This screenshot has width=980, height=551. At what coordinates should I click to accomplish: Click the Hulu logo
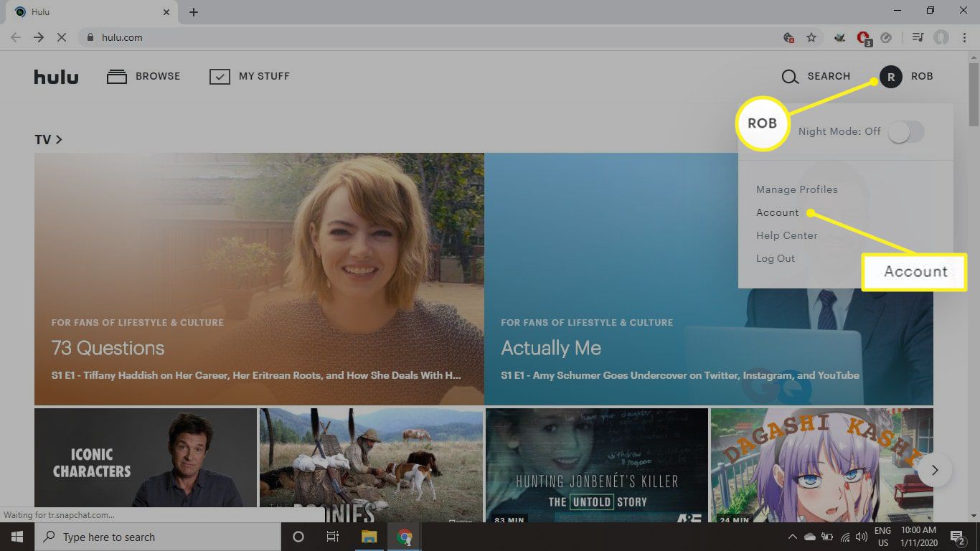tap(56, 76)
